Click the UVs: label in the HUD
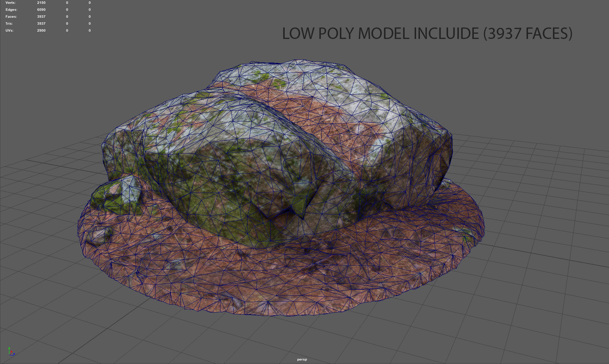The width and height of the screenshot is (609, 364). tap(9, 31)
